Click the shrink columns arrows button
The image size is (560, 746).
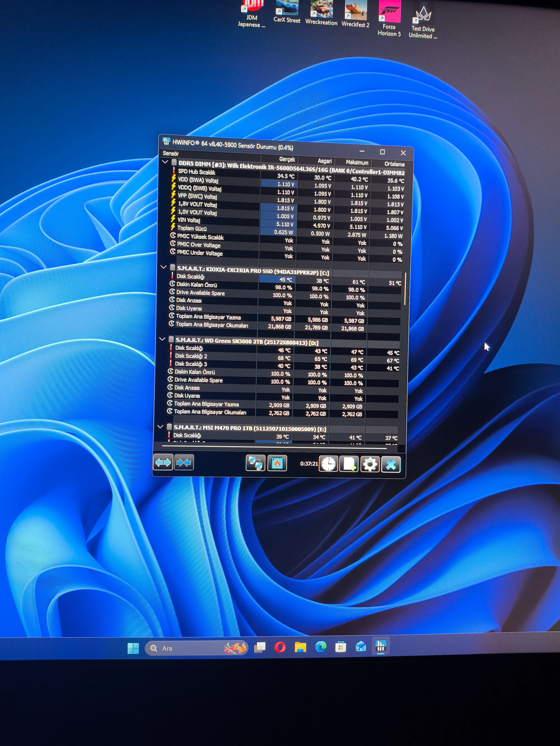pos(184,463)
